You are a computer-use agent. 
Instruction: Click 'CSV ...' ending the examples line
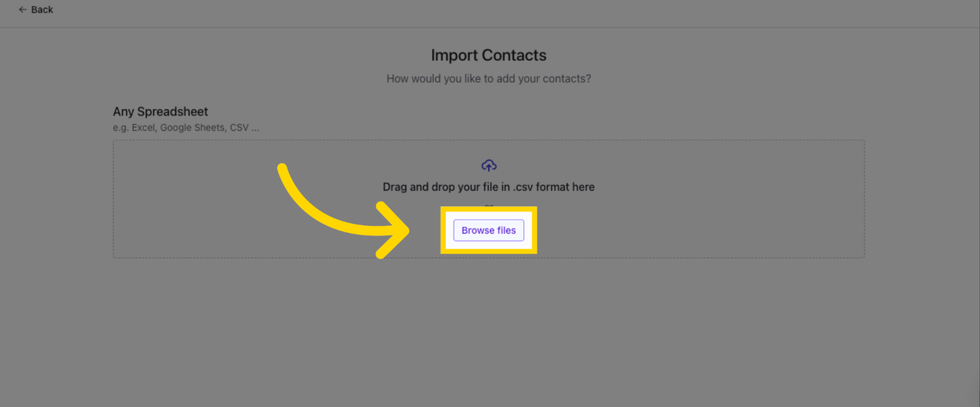(244, 127)
